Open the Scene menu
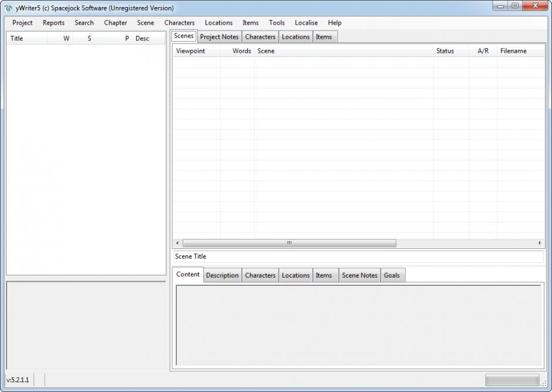 coord(146,22)
